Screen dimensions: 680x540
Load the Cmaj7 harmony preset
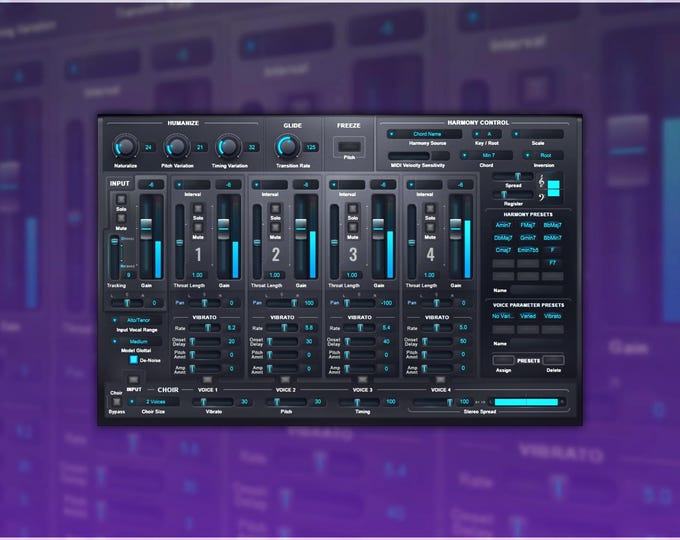point(503,250)
